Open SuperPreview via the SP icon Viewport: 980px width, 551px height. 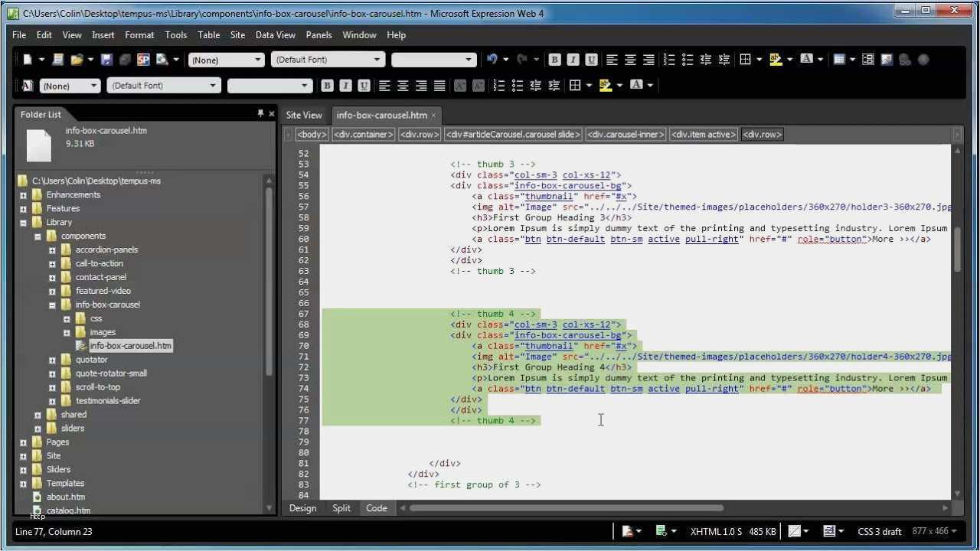pyautogui.click(x=143, y=60)
